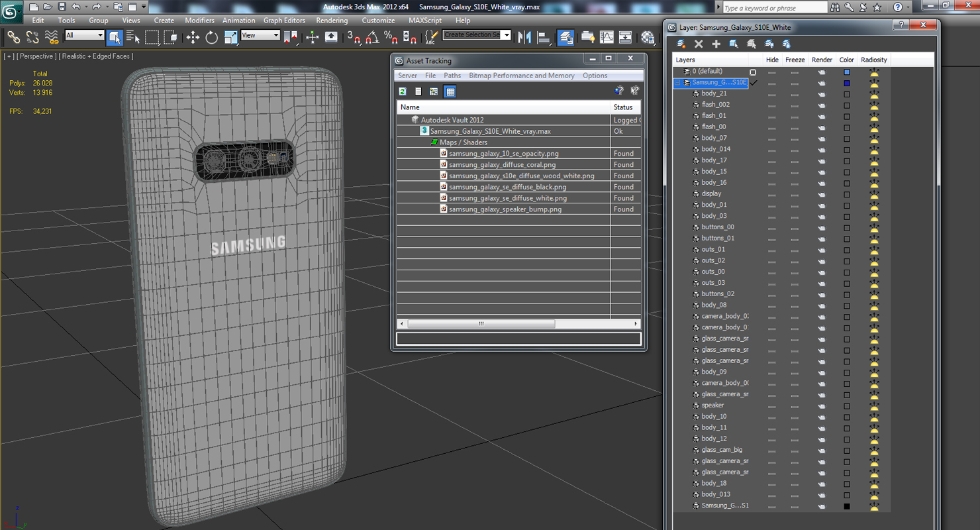Sort by Name column header in Asset Tracking
Viewport: 980px width, 530px height.
pos(504,107)
